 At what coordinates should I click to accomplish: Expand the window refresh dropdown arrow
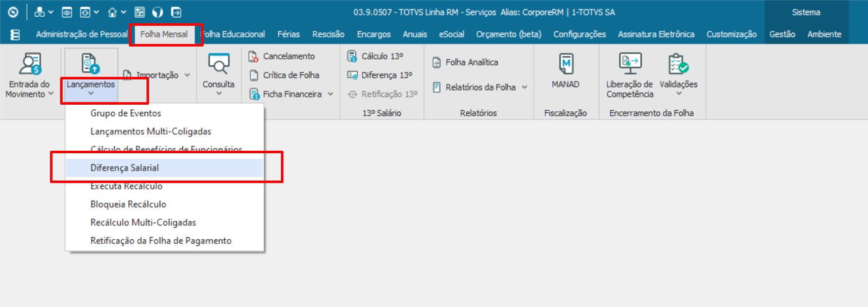coord(96,12)
